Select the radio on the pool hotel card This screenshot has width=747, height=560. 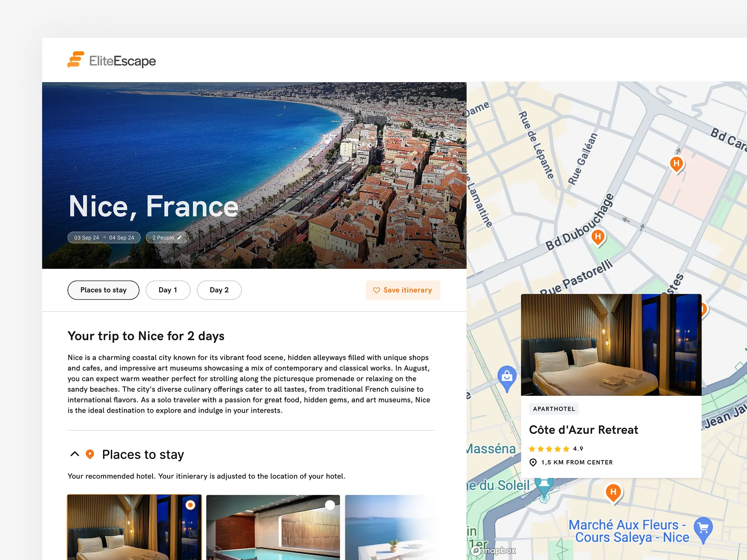pos(330,505)
